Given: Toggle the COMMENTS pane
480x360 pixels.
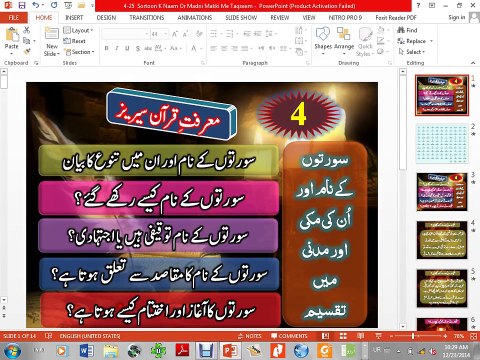Looking at the screenshot, I should pos(289,336).
